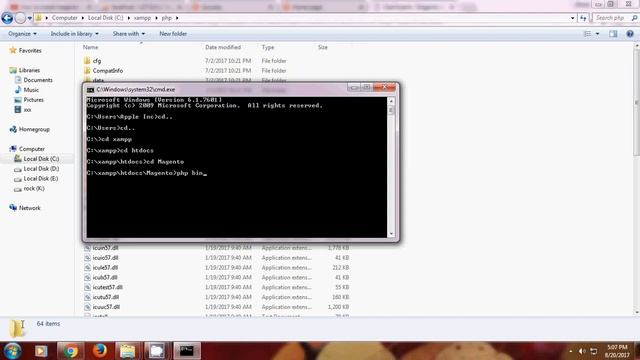The image size is (640, 360).
Task: Open the address bar history dropdown
Action: click(x=572, y=18)
